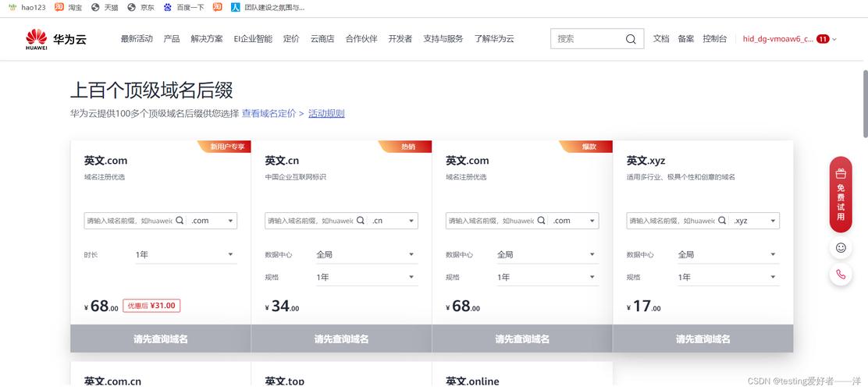This screenshot has height=390, width=868.
Task: Follow the 查看域名定价 link
Action: click(272, 113)
